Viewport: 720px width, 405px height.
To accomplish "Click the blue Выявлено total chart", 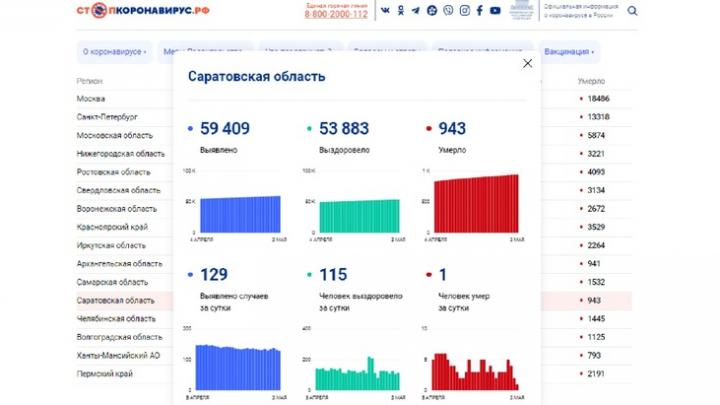I will click(241, 212).
